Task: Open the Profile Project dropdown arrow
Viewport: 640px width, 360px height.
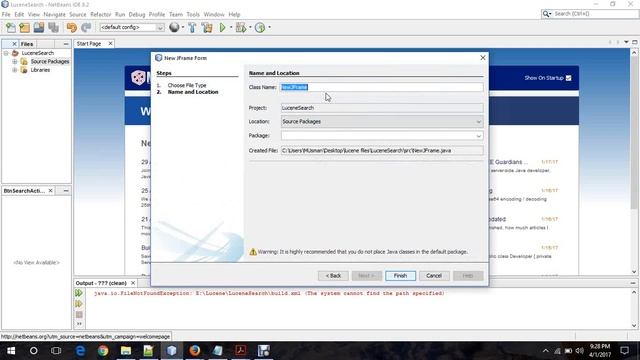Action: tap(269, 27)
